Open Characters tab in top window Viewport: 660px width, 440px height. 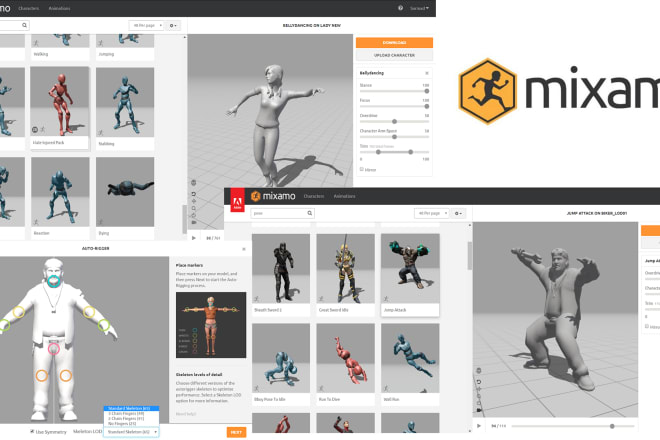(29, 8)
